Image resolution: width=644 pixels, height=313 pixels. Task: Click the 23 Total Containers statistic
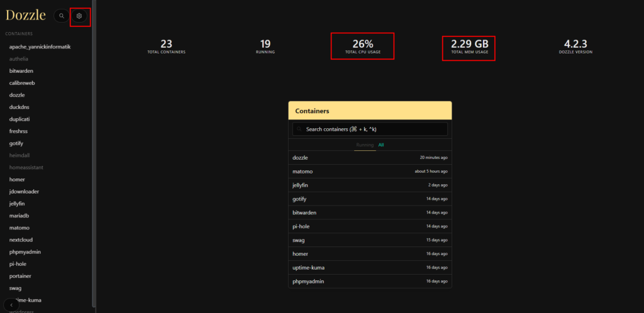tap(166, 47)
